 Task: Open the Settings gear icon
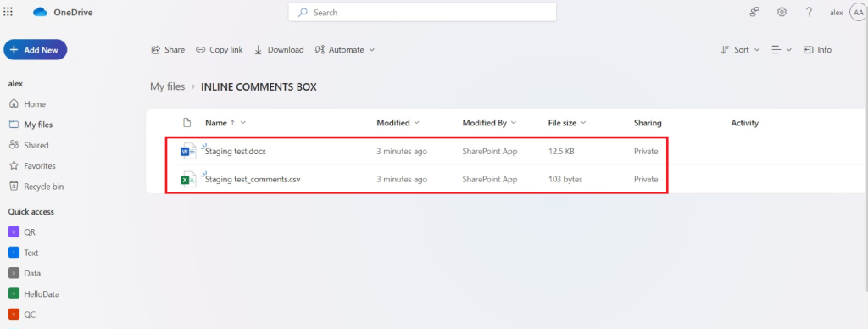pos(782,12)
